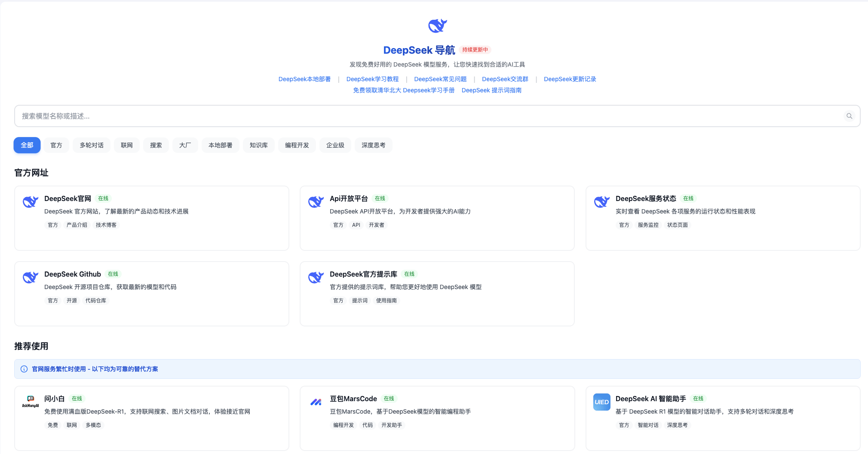868x454 pixels.
Task: Click the whale icon on Api开放平台 card
Action: (316, 201)
